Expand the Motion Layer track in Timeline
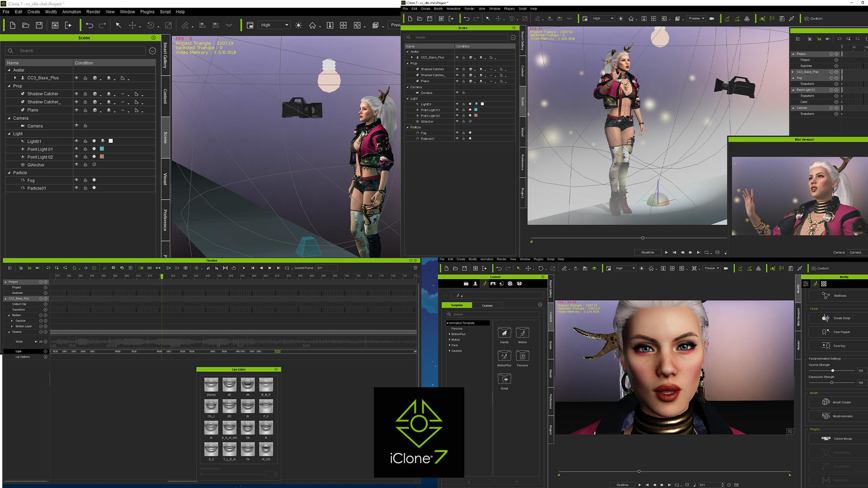The height and width of the screenshot is (488, 868). pyautogui.click(x=12, y=326)
